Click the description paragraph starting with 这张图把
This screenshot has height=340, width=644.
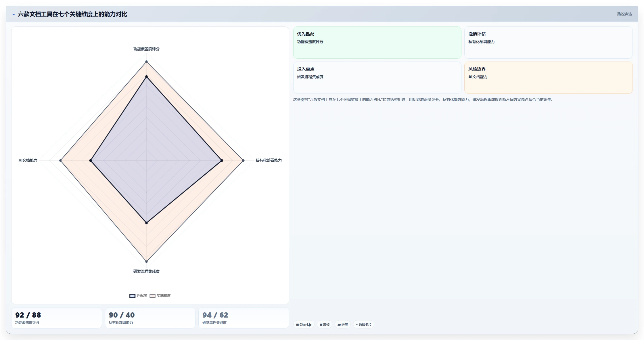tap(424, 100)
